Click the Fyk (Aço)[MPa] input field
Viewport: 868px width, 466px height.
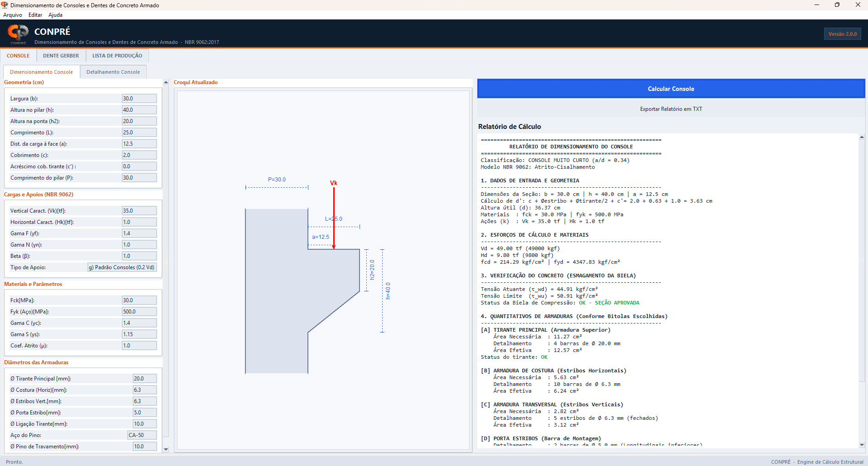[139, 312]
